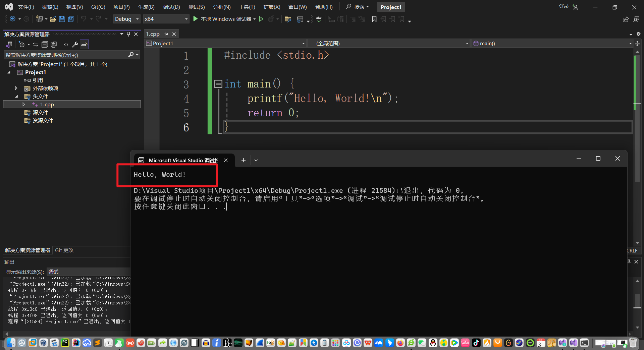The image size is (644, 350).
Task: Switch views with the Solution Explorer view icon
Action: click(x=9, y=45)
